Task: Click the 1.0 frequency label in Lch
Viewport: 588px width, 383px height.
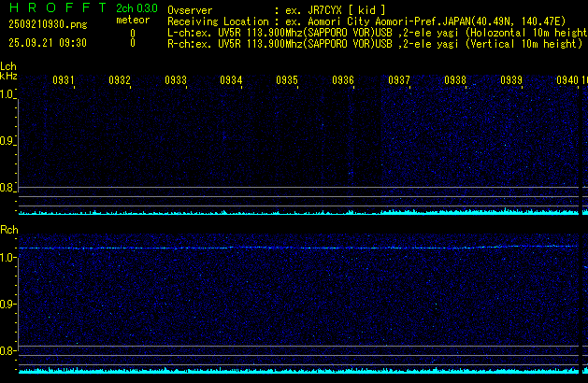Action: pyautogui.click(x=7, y=94)
